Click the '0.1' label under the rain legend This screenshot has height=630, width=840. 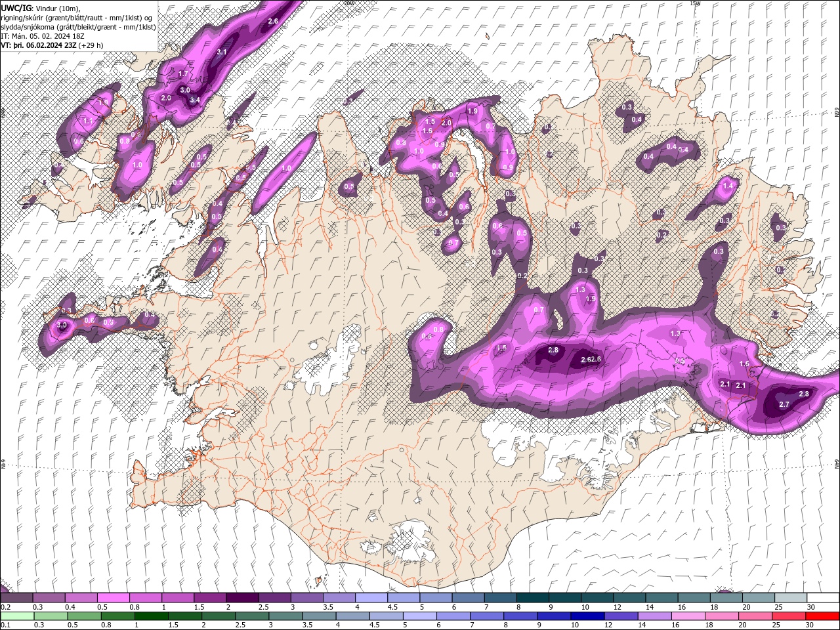tap(6, 625)
